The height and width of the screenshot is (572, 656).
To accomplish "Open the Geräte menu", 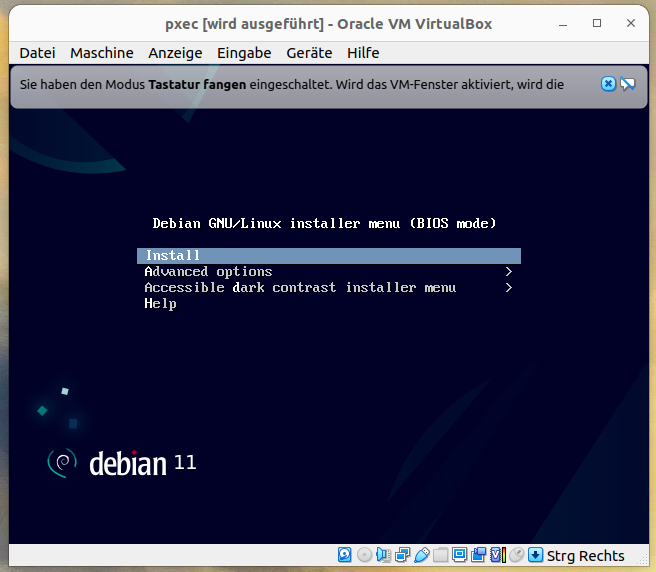I will point(309,53).
